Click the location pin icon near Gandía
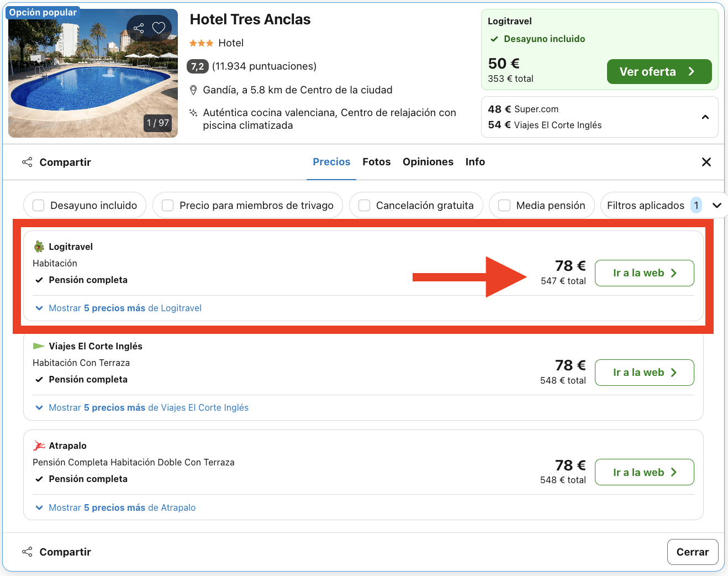This screenshot has width=728, height=576. tap(193, 90)
